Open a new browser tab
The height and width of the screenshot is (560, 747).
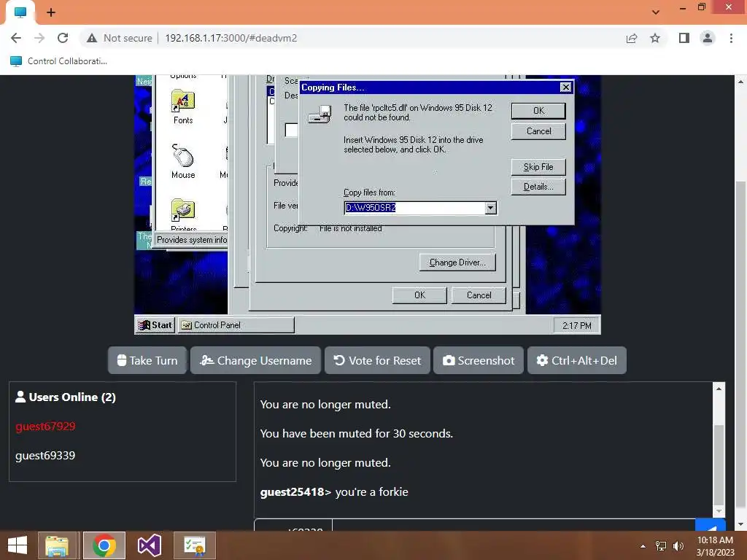[x=51, y=12]
